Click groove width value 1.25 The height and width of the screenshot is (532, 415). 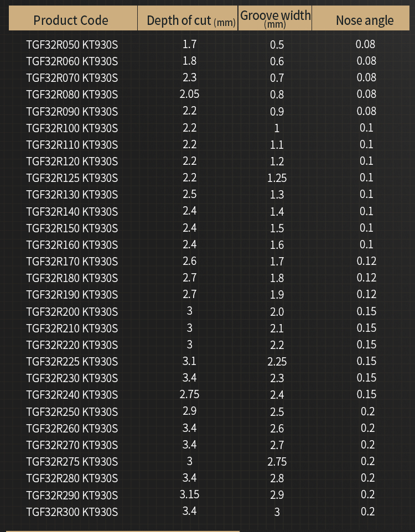277,178
